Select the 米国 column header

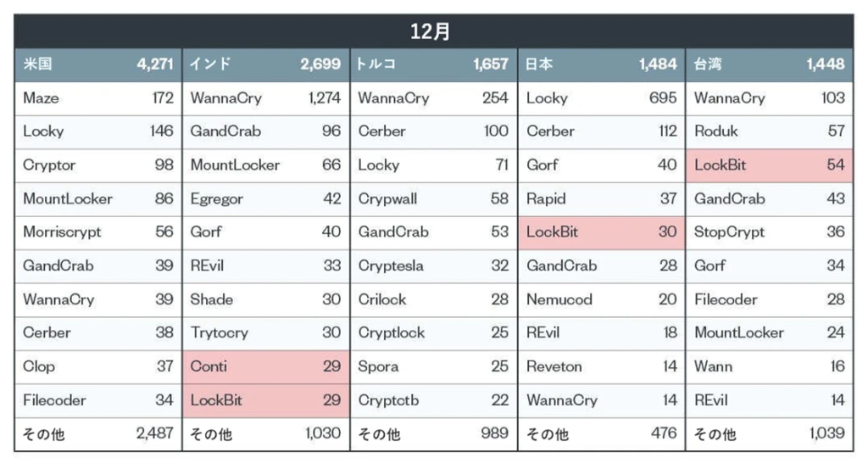(x=39, y=64)
